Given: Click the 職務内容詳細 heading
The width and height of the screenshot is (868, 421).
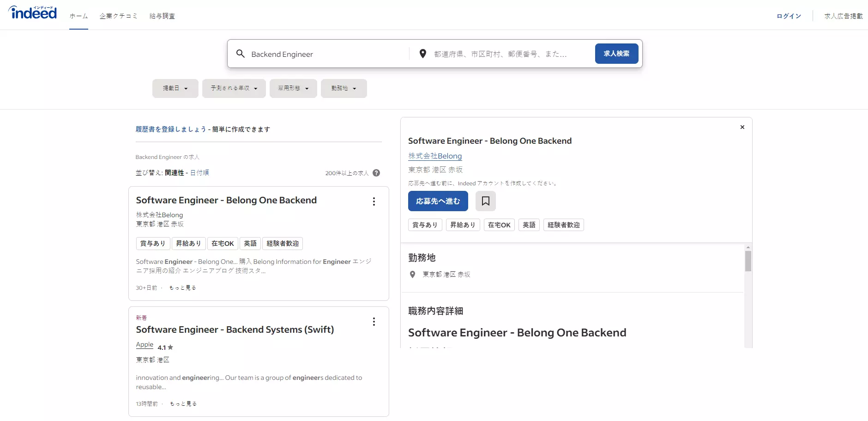Looking at the screenshot, I should [435, 311].
